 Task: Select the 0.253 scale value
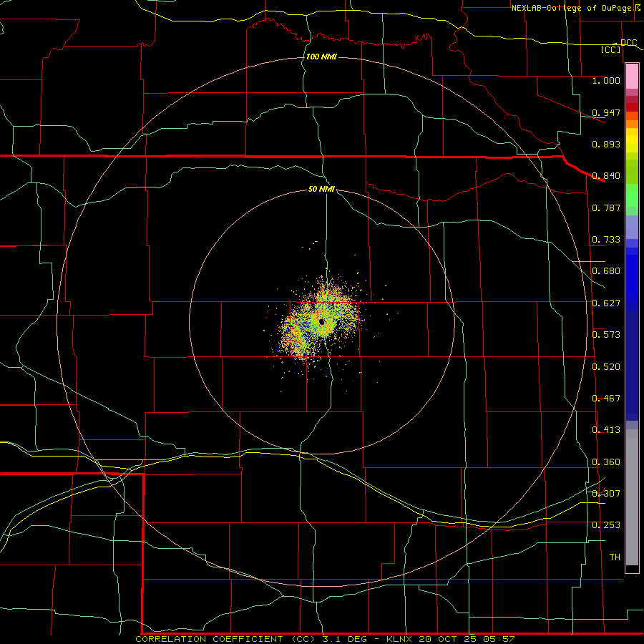606,525
